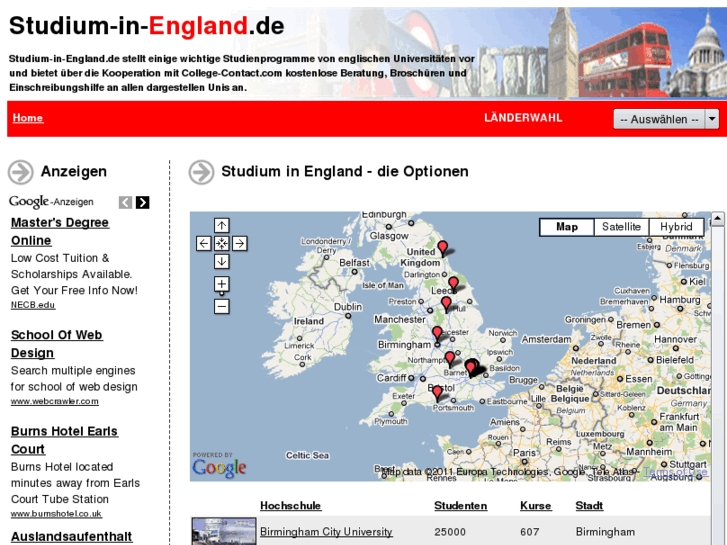
Task: Click course count 607 cell
Action: 529,532
